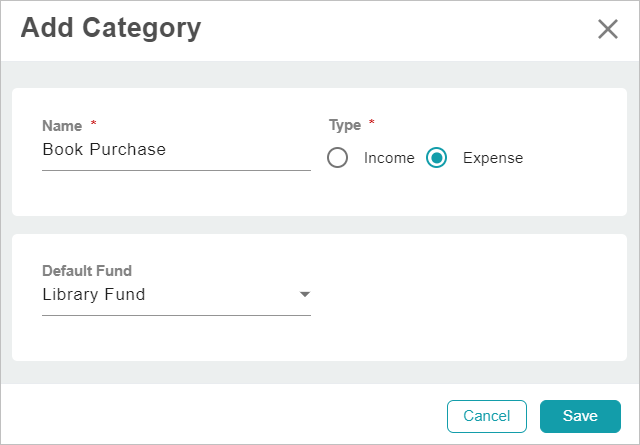Click the underline beneath the Name field
640x445 pixels.
[x=176, y=170]
